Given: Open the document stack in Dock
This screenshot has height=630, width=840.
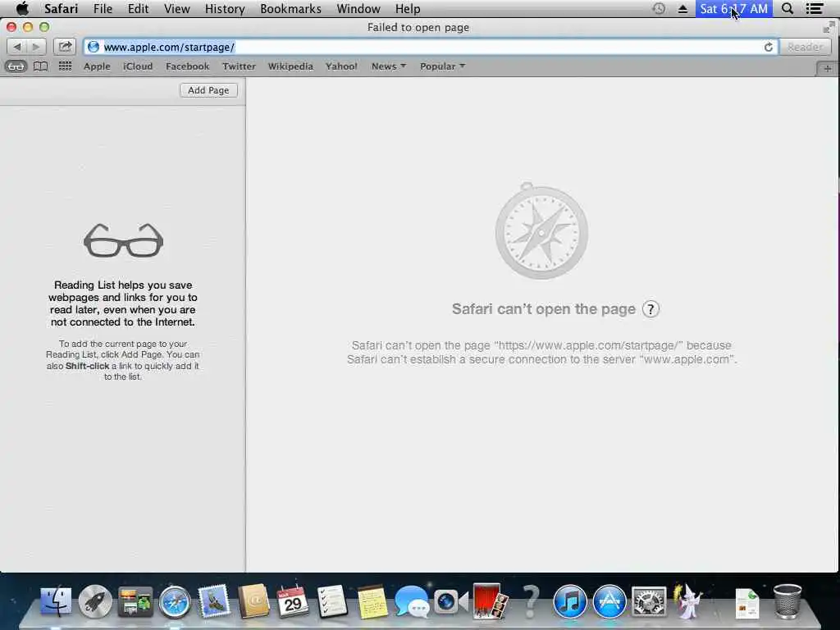Looking at the screenshot, I should 747,603.
